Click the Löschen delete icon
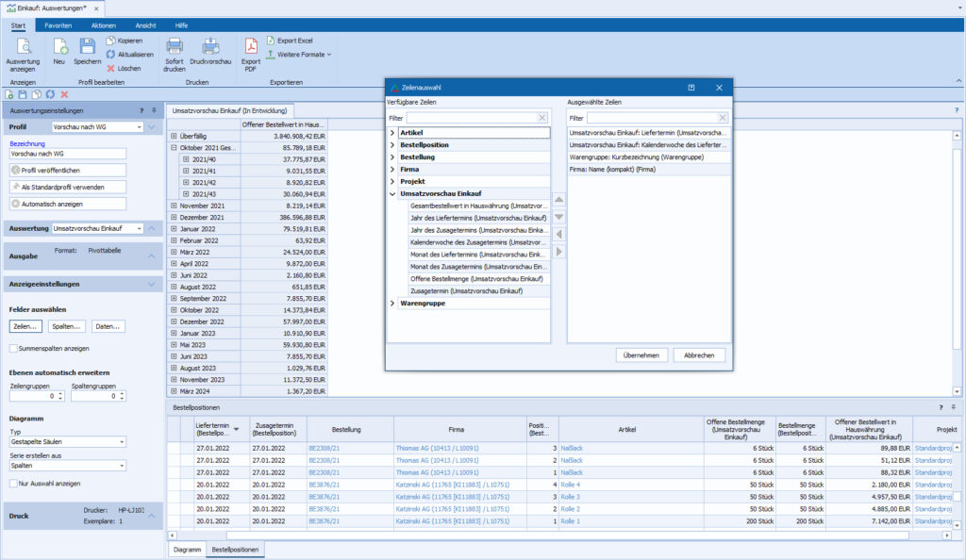Viewport: 966px width, 560px height. click(x=110, y=68)
